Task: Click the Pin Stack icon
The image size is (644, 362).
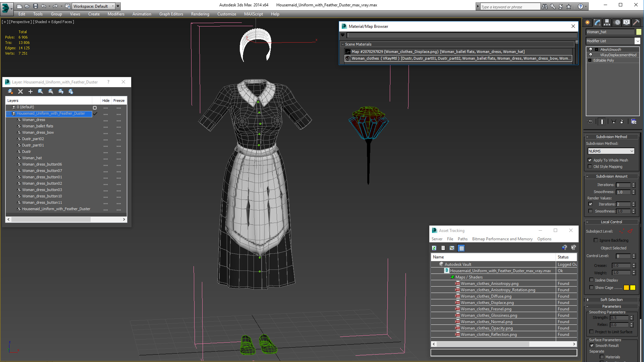Action: point(590,122)
